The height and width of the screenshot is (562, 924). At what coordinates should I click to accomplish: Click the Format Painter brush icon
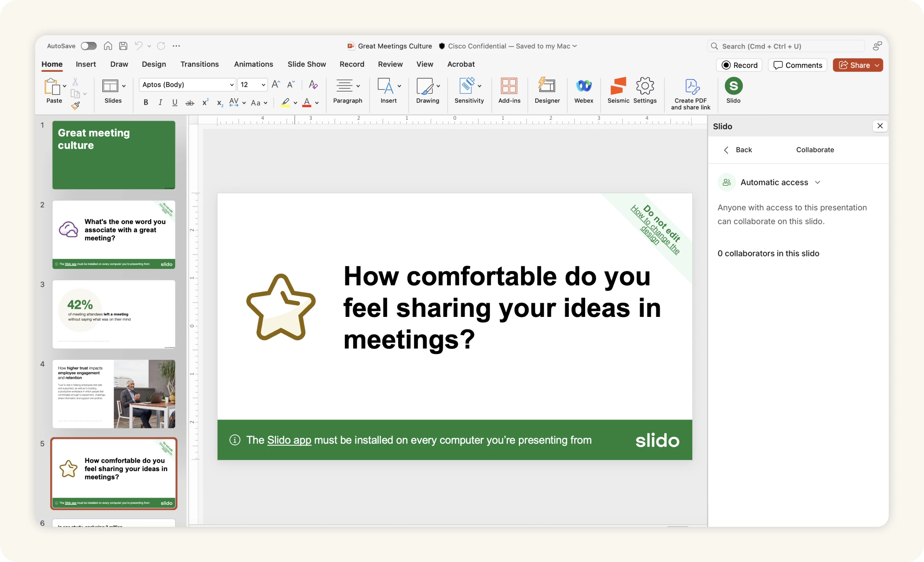76,106
